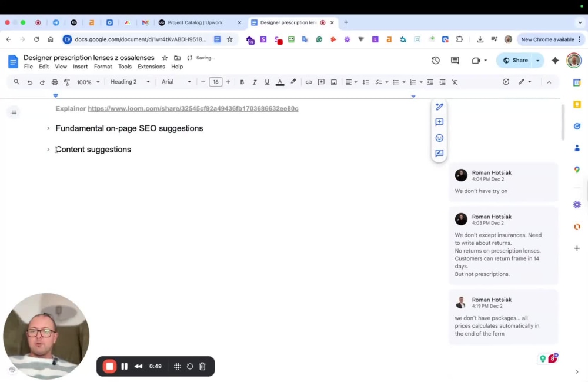Click the font size field showing 16

tap(216, 82)
